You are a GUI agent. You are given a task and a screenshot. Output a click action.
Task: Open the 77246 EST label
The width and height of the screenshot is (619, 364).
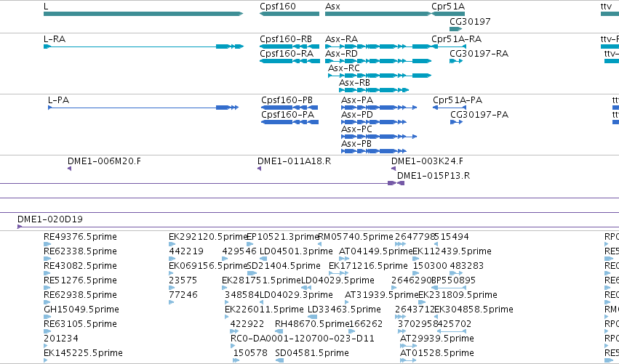pyautogui.click(x=183, y=296)
